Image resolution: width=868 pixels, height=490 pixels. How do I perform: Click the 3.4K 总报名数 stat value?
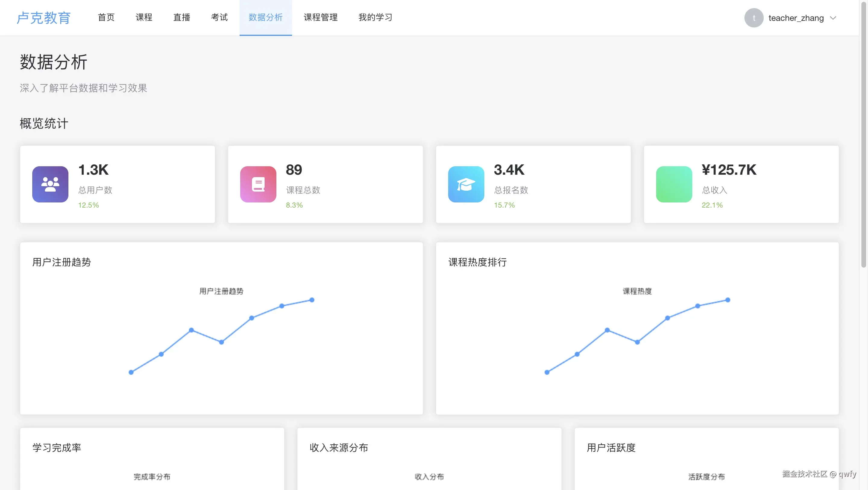point(509,170)
